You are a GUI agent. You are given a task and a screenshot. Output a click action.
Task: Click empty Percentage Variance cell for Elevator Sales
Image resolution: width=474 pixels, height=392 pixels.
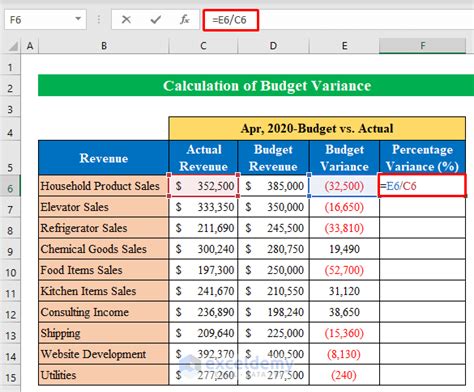[x=422, y=207]
